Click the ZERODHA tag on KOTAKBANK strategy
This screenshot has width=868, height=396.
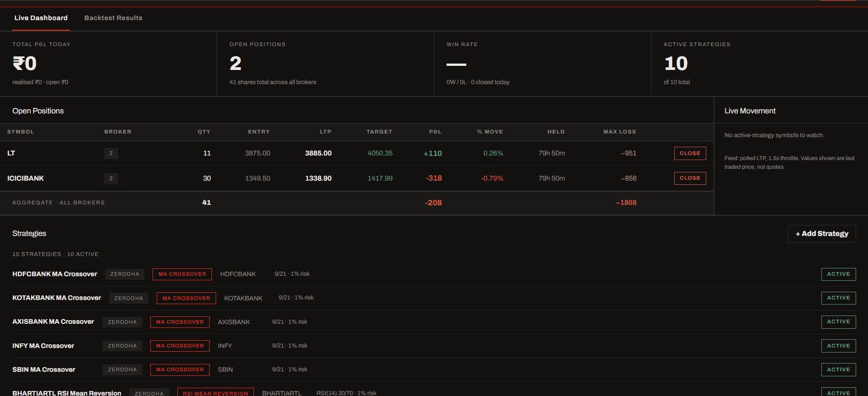129,298
